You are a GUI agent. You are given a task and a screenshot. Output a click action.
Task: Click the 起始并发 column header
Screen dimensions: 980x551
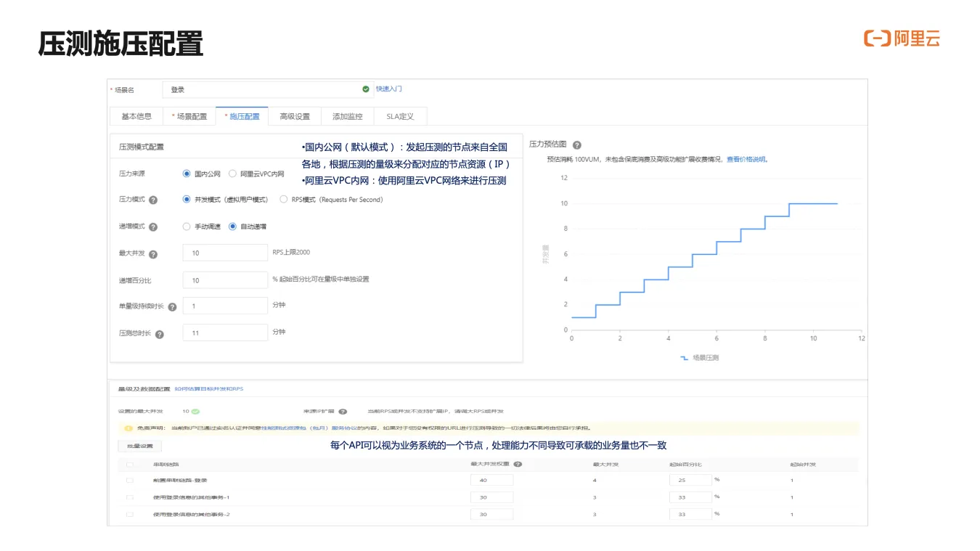(x=803, y=464)
